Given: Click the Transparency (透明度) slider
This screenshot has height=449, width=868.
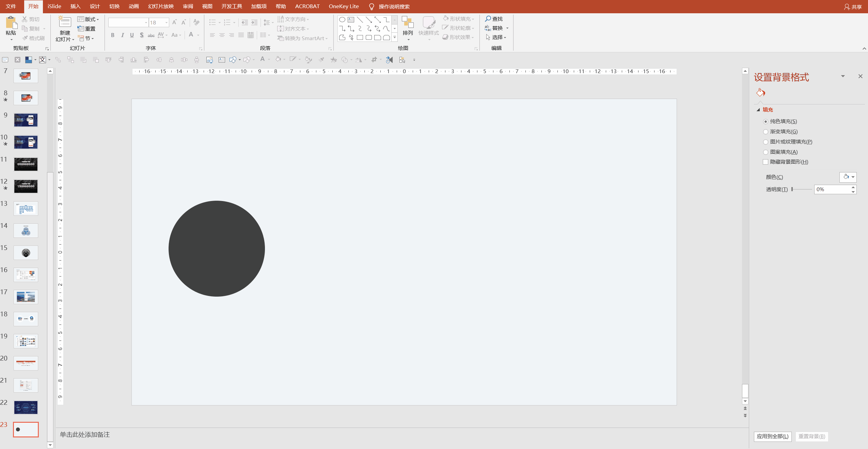Looking at the screenshot, I should pyautogui.click(x=802, y=189).
